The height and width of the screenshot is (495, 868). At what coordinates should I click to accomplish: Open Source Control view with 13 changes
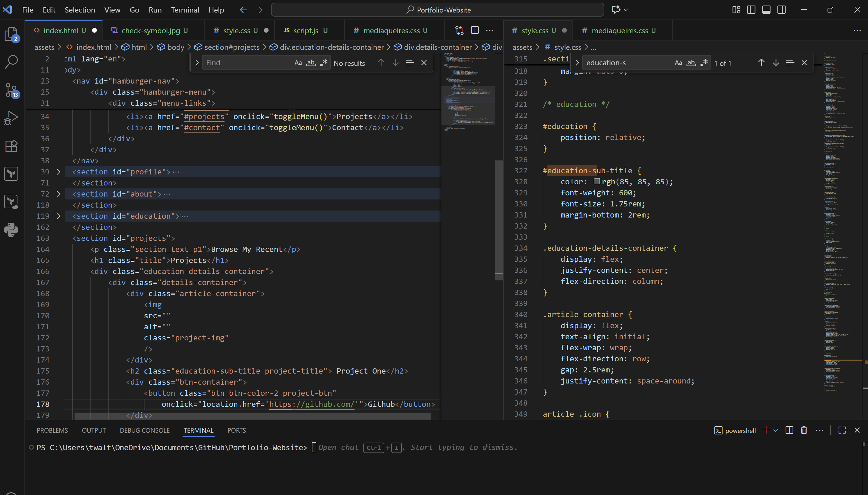coord(11,90)
